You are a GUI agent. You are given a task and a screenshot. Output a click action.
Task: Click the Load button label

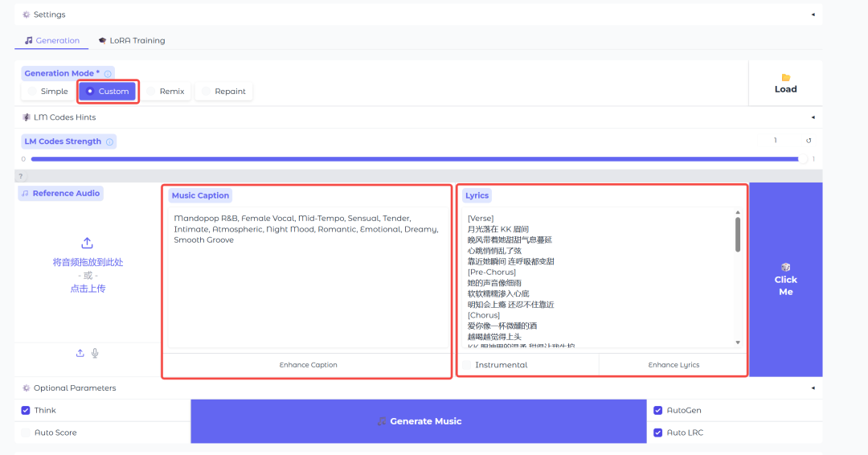785,89
